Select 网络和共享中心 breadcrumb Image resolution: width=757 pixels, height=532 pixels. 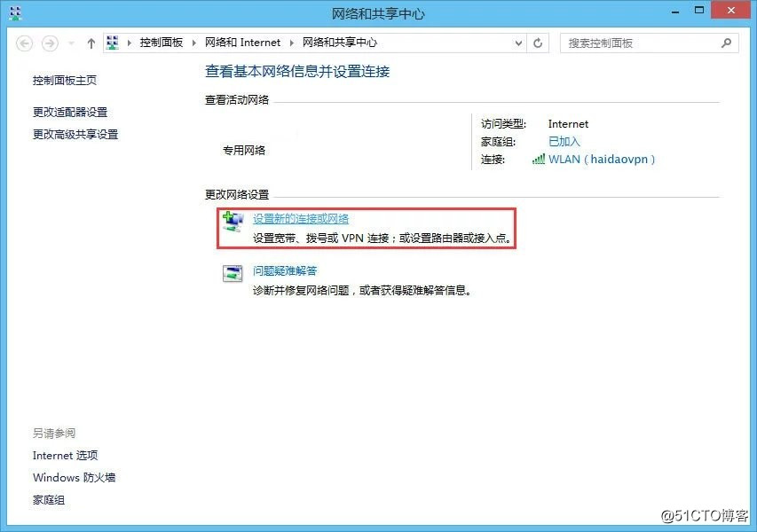[340, 43]
